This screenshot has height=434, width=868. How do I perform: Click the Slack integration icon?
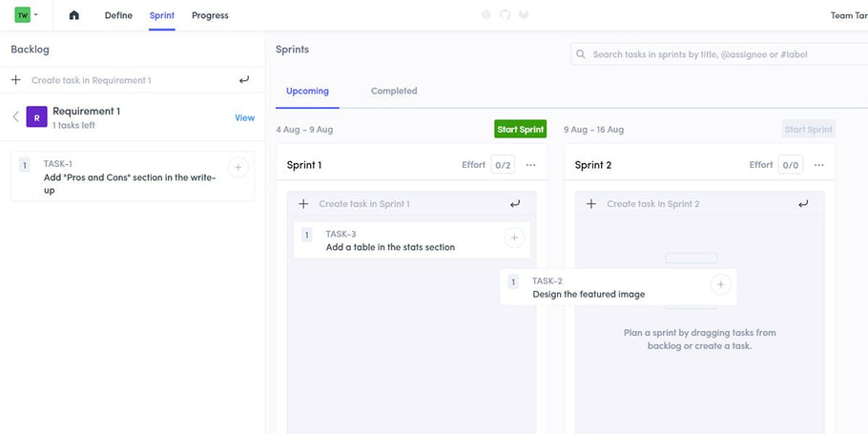(x=486, y=15)
